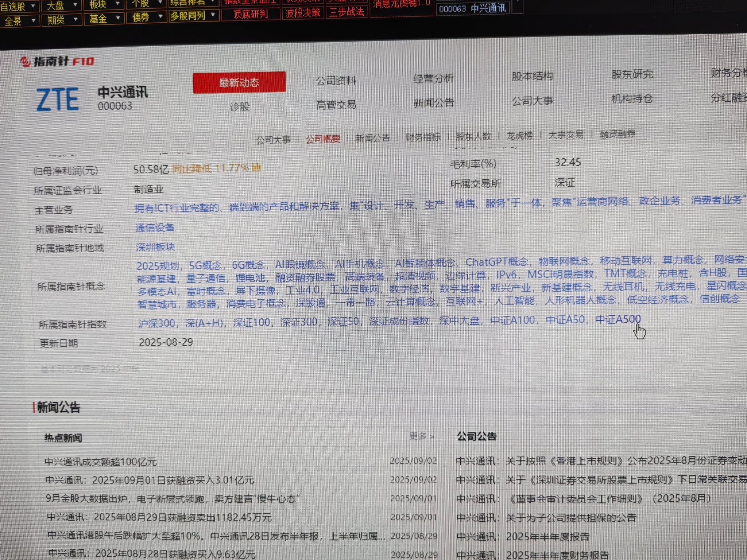Open the ChatGPT概念 concept link
The image size is (747, 560).
pos(497,262)
